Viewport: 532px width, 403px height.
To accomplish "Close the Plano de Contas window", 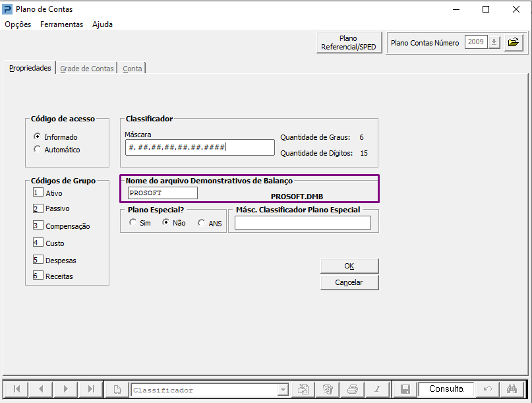I will point(516,9).
